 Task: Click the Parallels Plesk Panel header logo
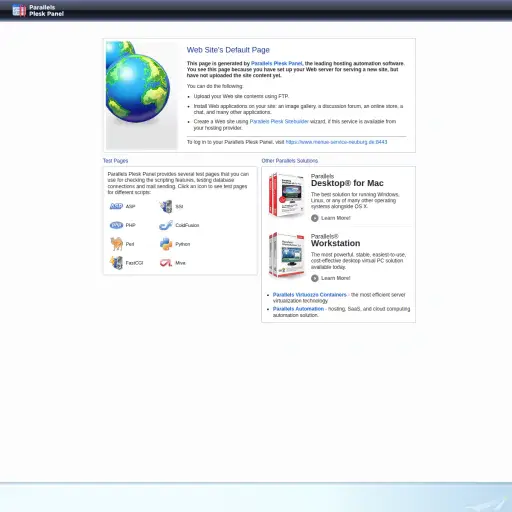(38, 10)
